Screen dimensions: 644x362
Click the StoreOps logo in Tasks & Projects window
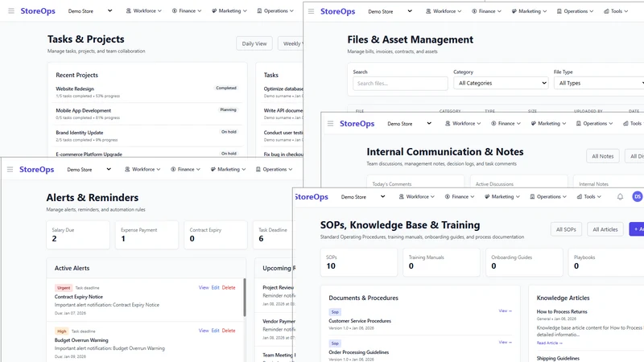point(38,11)
